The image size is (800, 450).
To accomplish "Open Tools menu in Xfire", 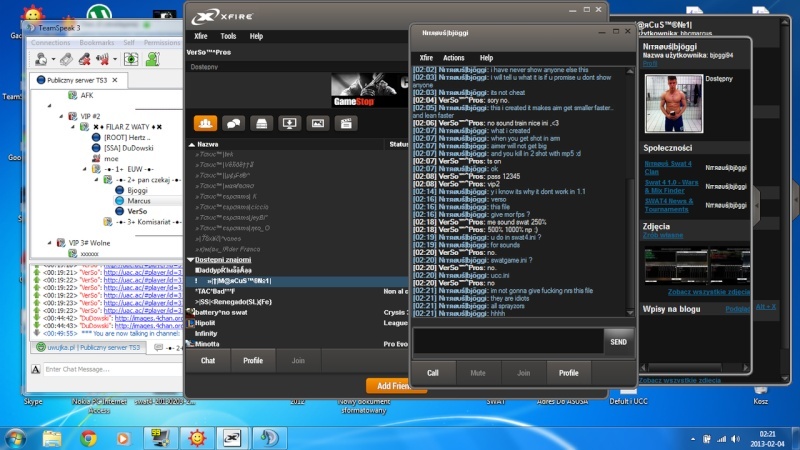I will coord(228,36).
